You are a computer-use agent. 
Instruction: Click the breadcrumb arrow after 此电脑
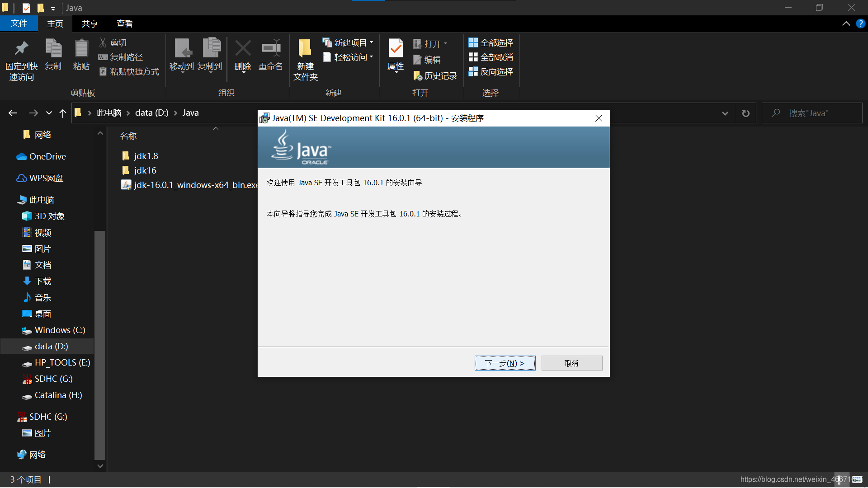point(128,113)
